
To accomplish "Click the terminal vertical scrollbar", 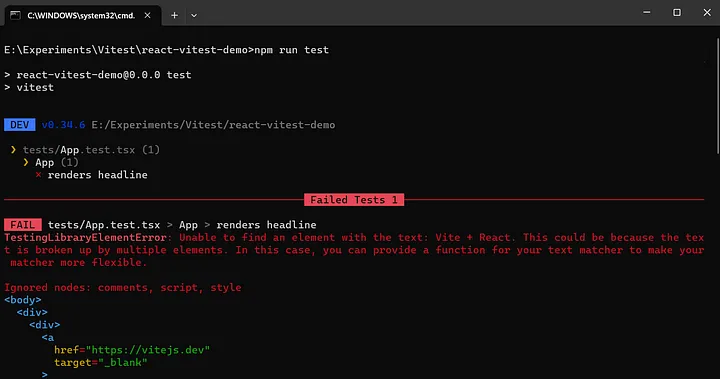I will coord(718,96).
